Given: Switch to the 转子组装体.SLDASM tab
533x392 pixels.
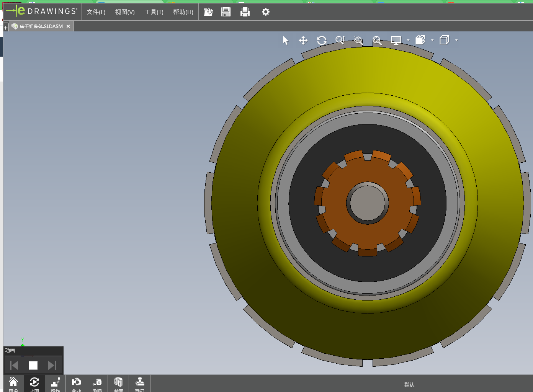Looking at the screenshot, I should [x=41, y=26].
